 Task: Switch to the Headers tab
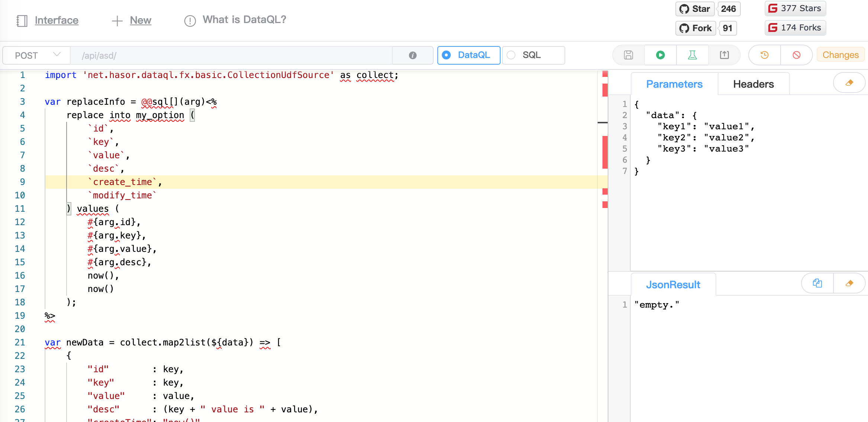pos(753,84)
